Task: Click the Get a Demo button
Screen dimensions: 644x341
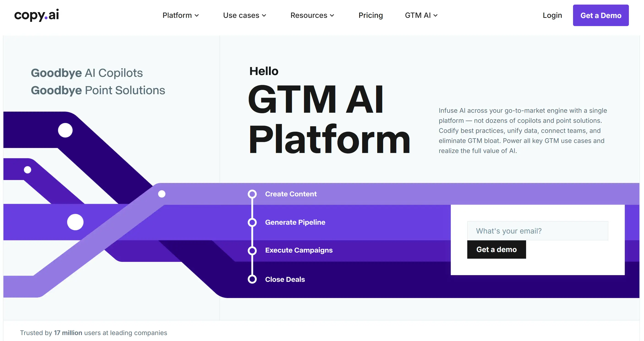Action: coord(601,15)
